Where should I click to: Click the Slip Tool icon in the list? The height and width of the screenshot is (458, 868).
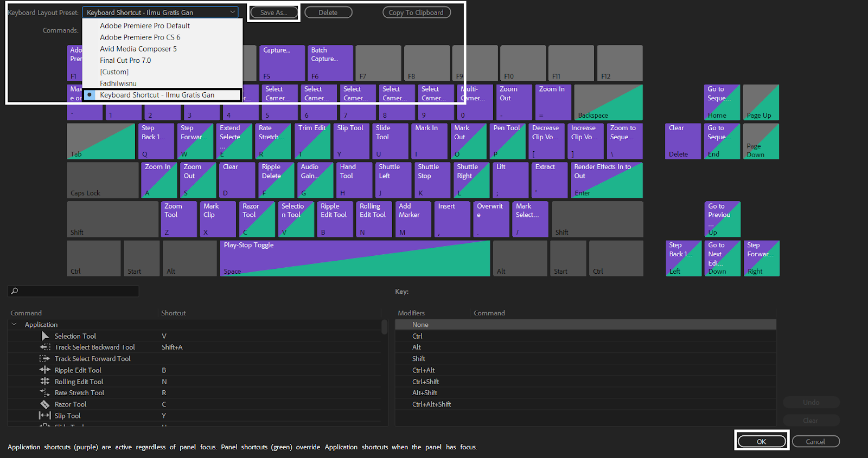[44, 416]
